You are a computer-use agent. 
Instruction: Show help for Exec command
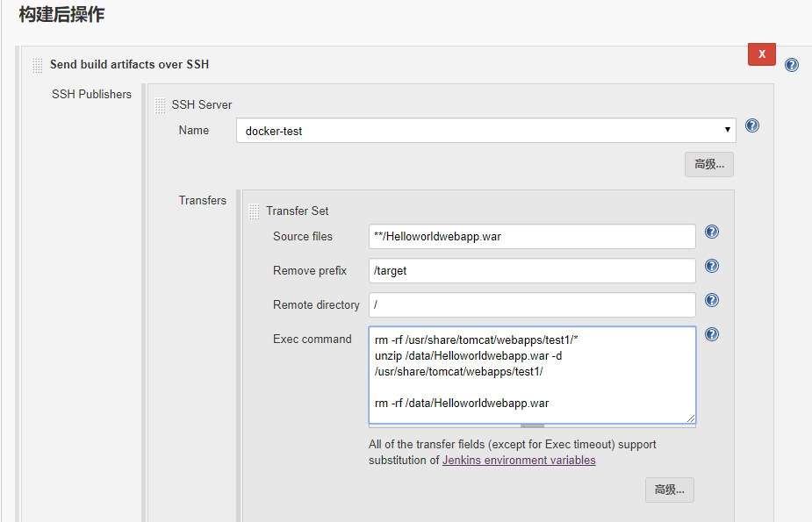click(712, 334)
